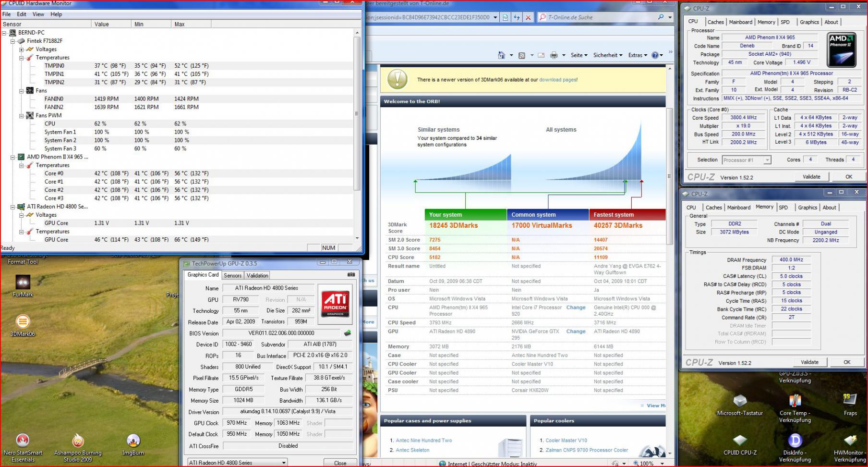Open the Antec Nine Hundred Two link
This screenshot has width=868, height=467.
coord(424,441)
